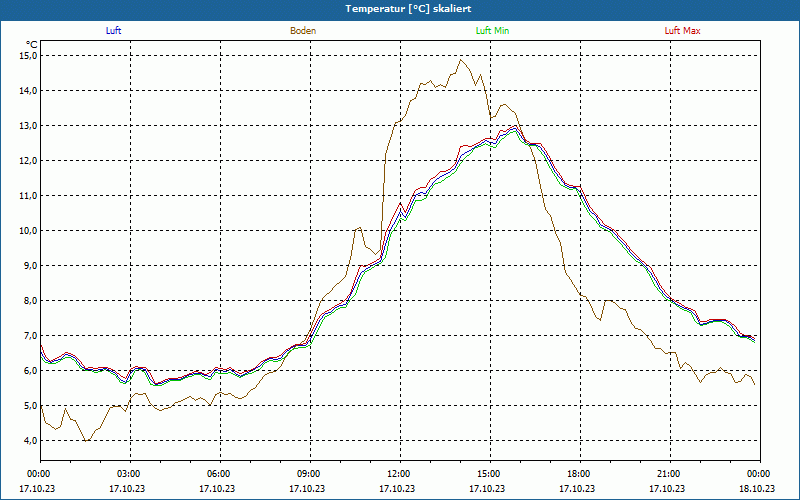
Task: Click the 18:00 time axis label
Action: click(x=580, y=474)
